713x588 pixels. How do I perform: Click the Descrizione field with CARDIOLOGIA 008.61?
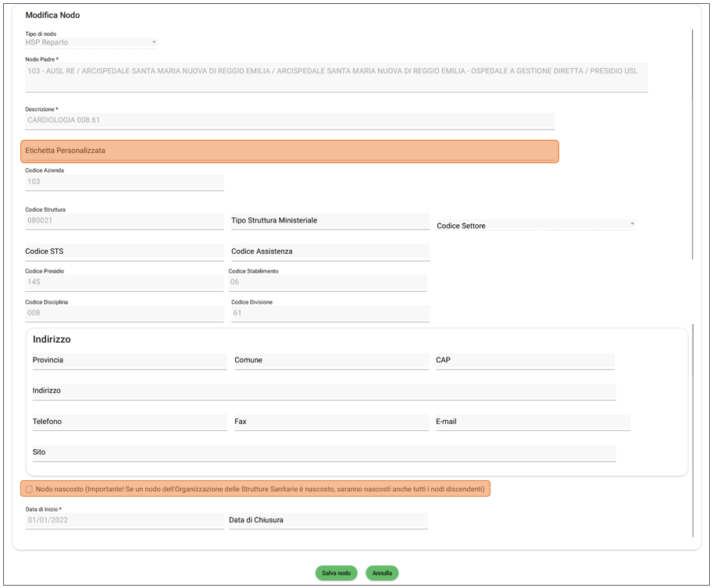pyautogui.click(x=289, y=120)
